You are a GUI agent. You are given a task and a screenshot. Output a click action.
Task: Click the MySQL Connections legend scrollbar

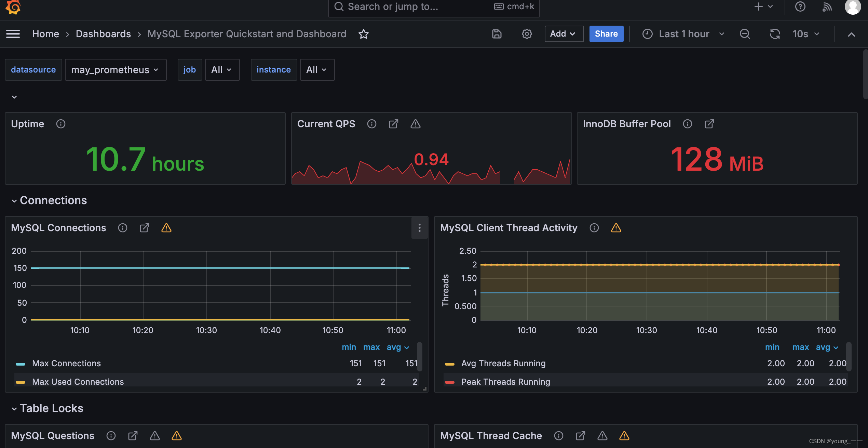(420, 357)
